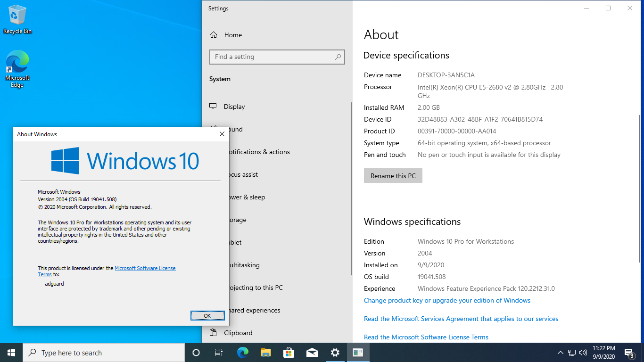This screenshot has height=362, width=644.
Task: Open Microsoft Store from the taskbar
Action: point(289,353)
